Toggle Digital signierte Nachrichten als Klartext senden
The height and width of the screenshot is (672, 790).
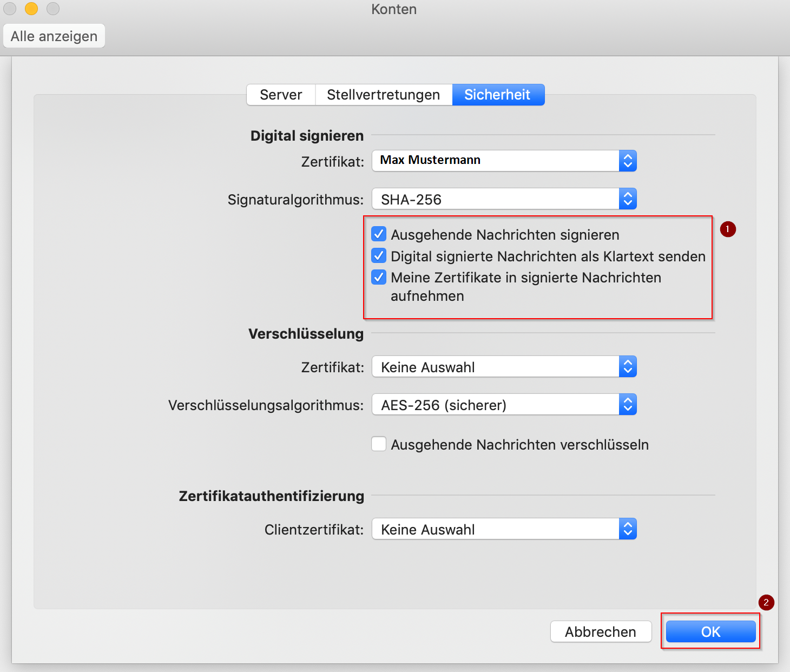click(x=379, y=255)
